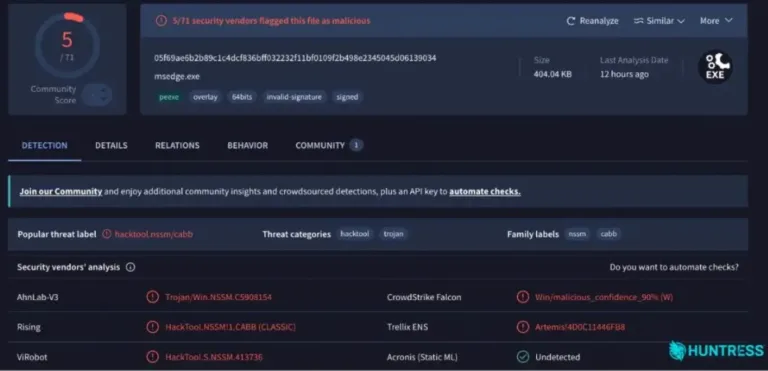The width and height of the screenshot is (768, 371).
Task: Click the ViRobot detection warning icon
Action: pos(152,357)
